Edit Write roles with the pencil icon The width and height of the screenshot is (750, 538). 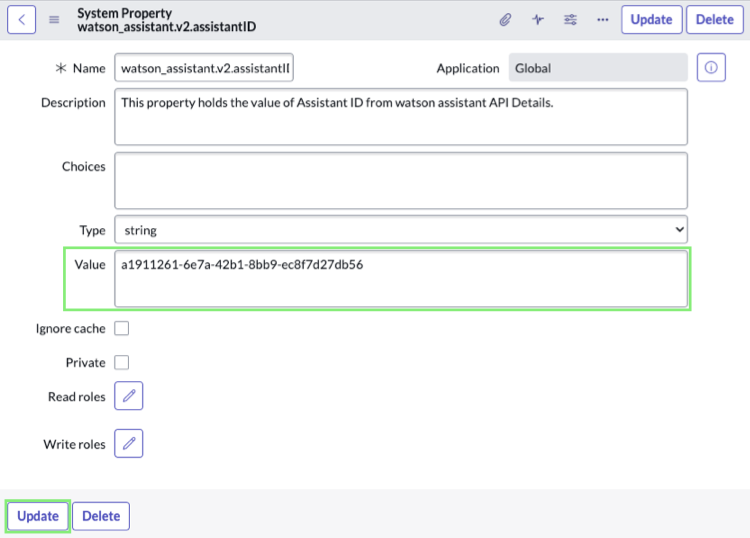pyautogui.click(x=129, y=443)
